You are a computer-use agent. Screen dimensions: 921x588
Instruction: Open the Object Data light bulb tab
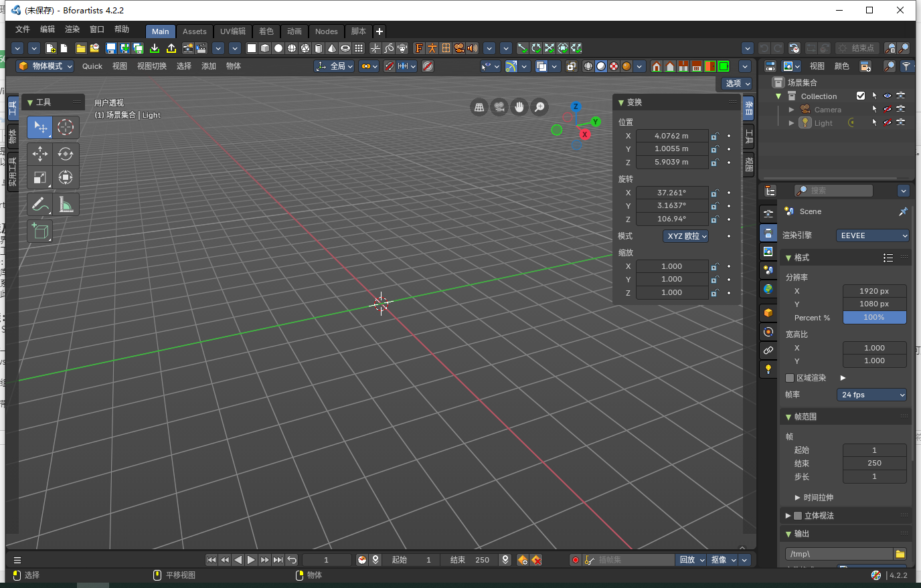(768, 369)
